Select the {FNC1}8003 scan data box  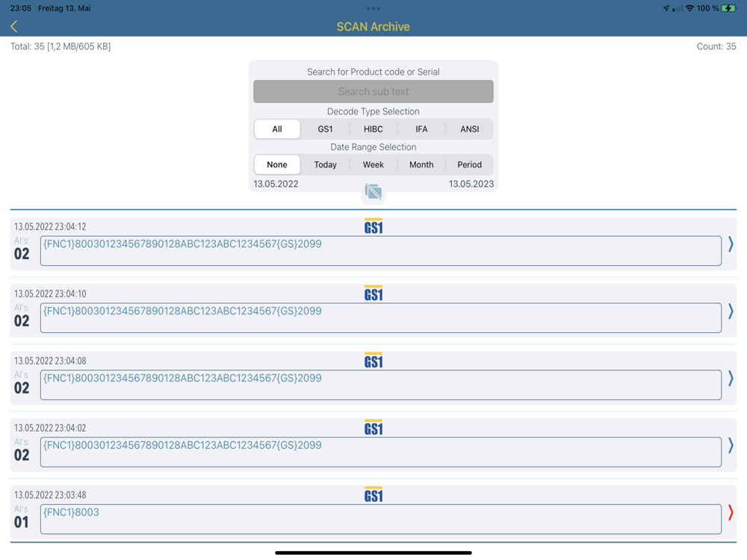click(381, 520)
